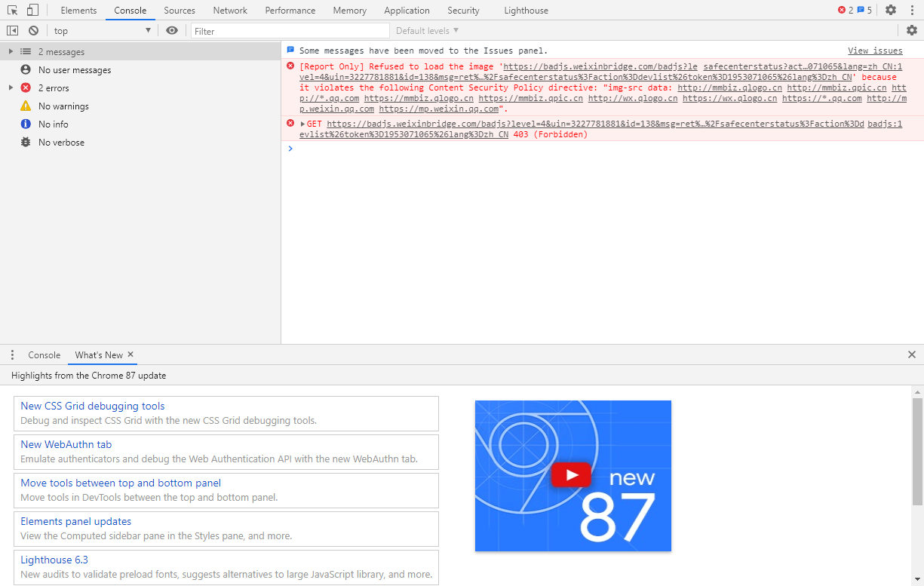Open the 'Lighthouse 6.3' item
Image resolution: width=924 pixels, height=586 pixels.
pos(226,567)
